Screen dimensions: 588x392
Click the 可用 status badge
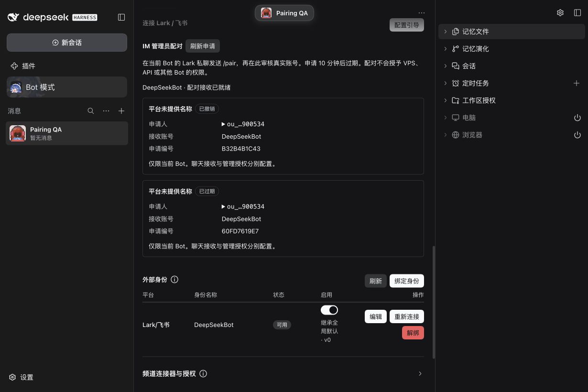click(282, 325)
